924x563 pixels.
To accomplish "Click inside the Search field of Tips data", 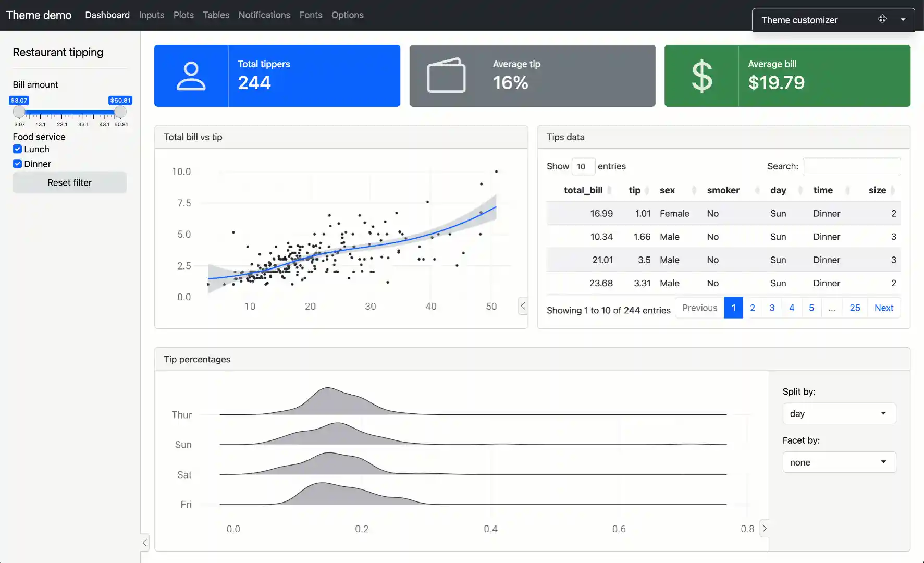I will click(852, 166).
